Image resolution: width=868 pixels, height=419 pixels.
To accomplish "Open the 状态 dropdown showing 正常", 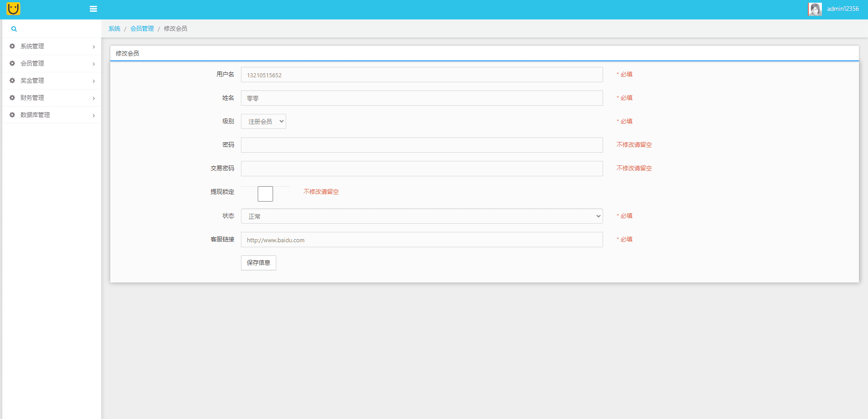I will coord(421,216).
